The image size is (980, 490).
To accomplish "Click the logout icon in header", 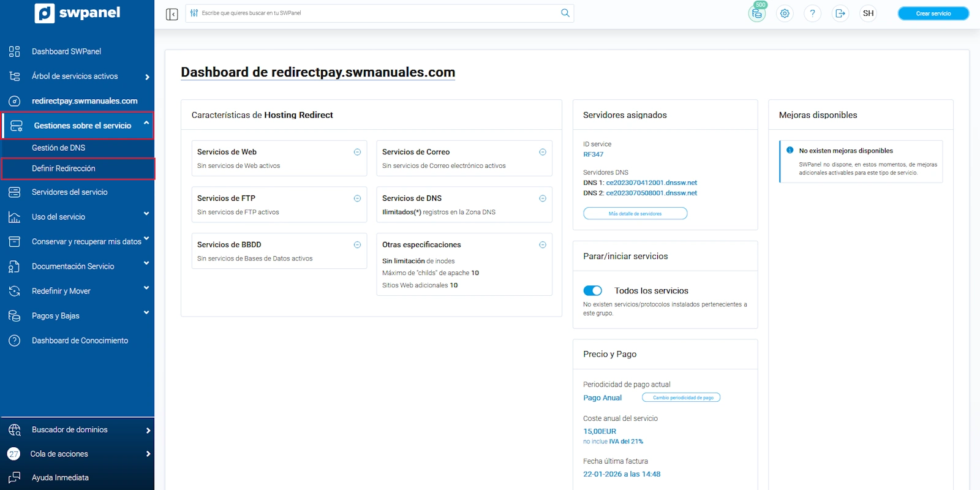I will pos(840,13).
